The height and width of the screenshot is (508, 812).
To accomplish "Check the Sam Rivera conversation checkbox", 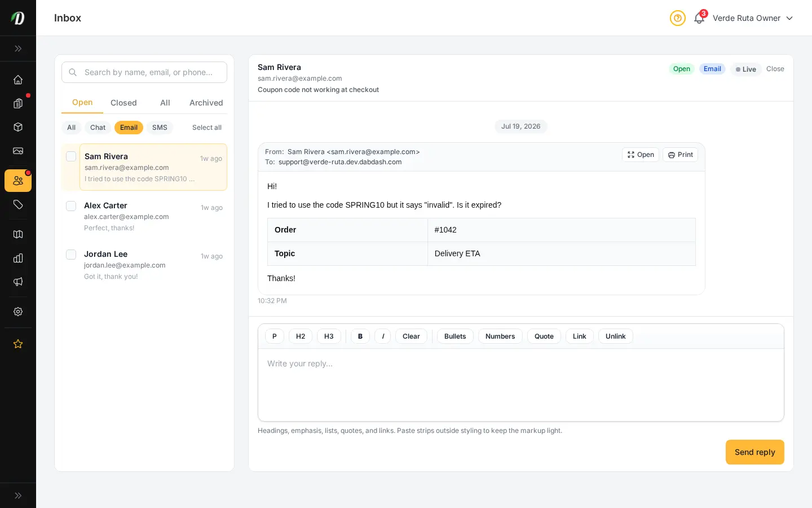I will 71,156.
